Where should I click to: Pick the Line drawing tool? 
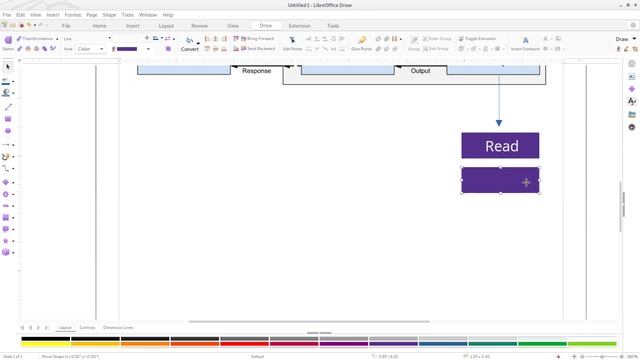point(8,107)
